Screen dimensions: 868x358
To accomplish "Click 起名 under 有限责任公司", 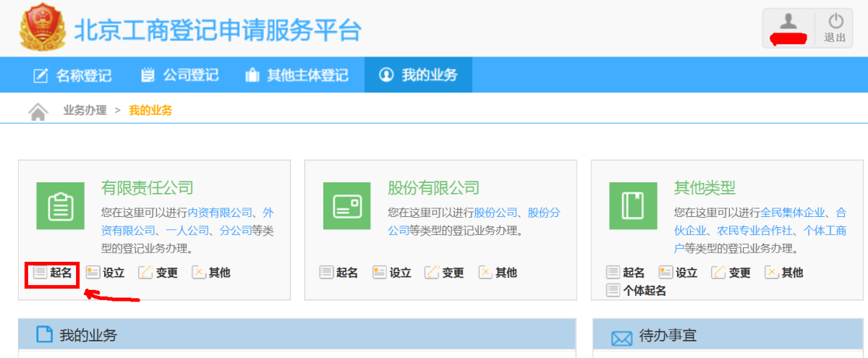I will click(53, 273).
